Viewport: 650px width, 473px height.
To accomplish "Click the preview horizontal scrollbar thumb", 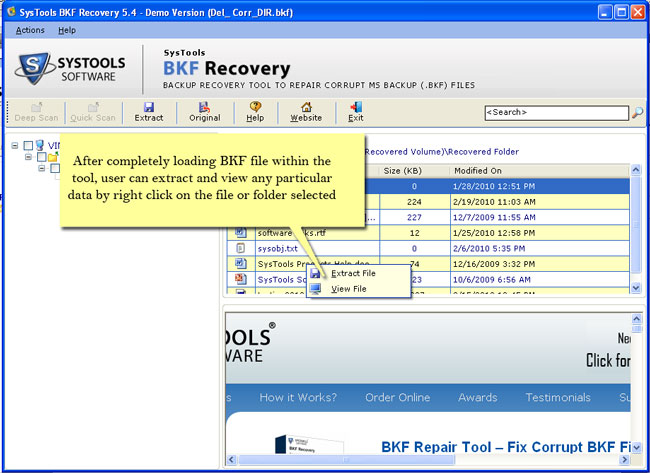I will click(347, 459).
